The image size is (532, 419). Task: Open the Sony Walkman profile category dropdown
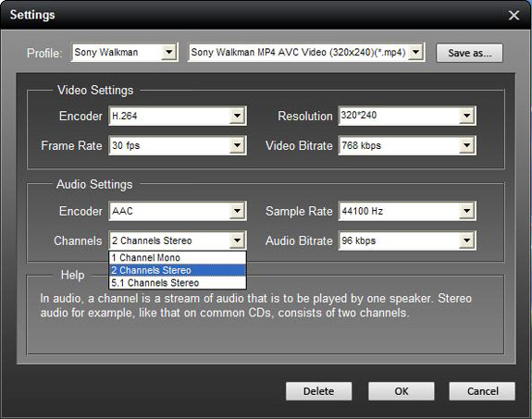168,52
